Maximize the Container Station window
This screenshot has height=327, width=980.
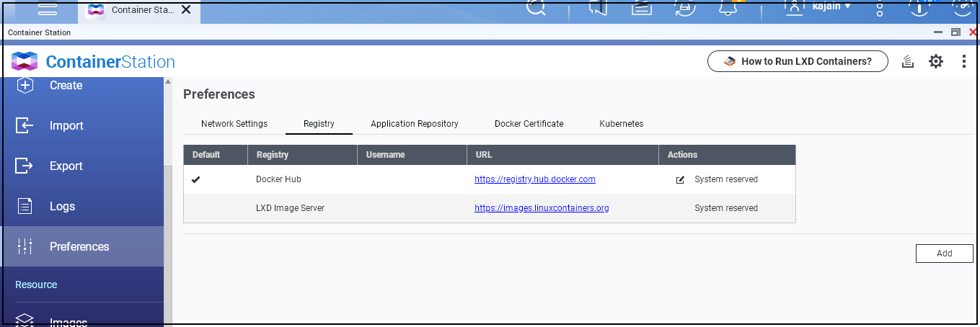pos(956,32)
